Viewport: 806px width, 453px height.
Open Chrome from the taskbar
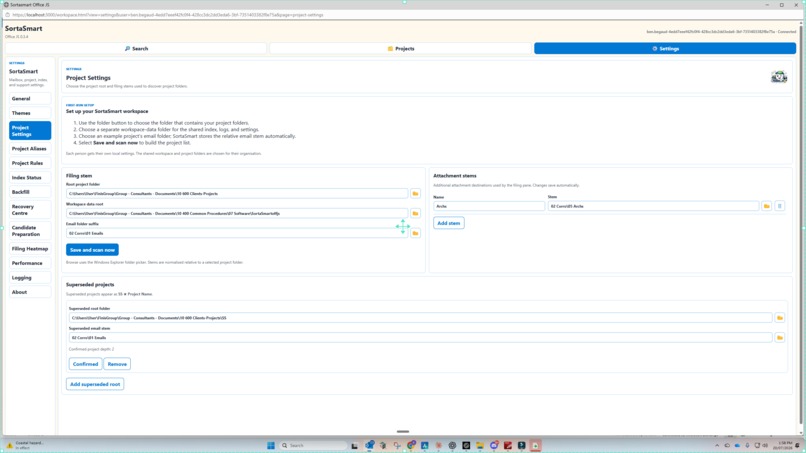pos(411,445)
